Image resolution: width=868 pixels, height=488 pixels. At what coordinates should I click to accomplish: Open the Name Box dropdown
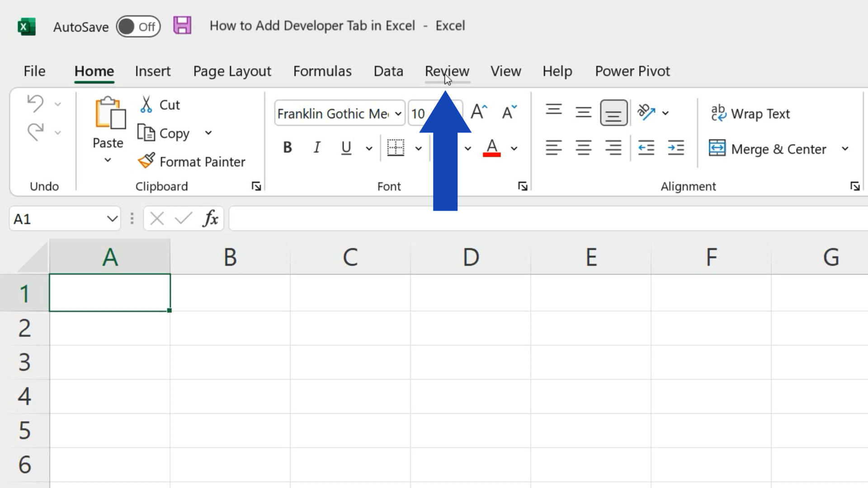click(112, 219)
